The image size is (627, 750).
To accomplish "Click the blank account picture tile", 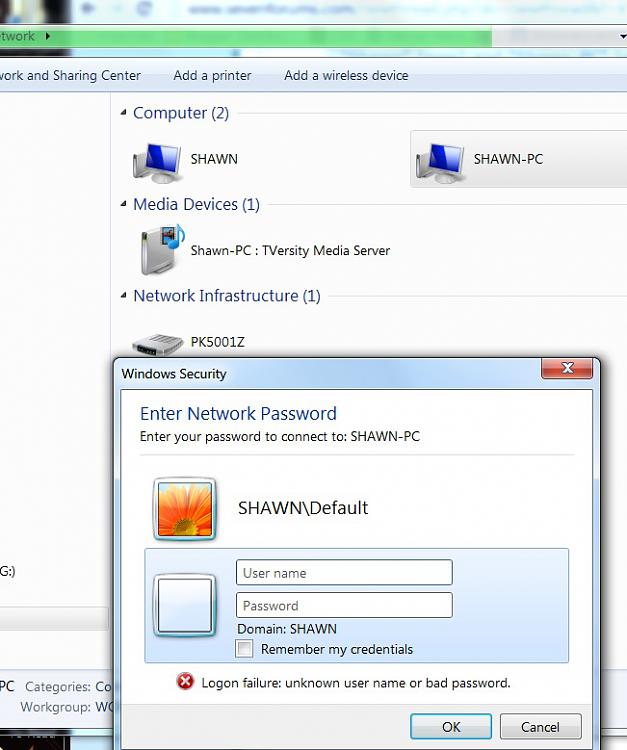I will point(185,606).
